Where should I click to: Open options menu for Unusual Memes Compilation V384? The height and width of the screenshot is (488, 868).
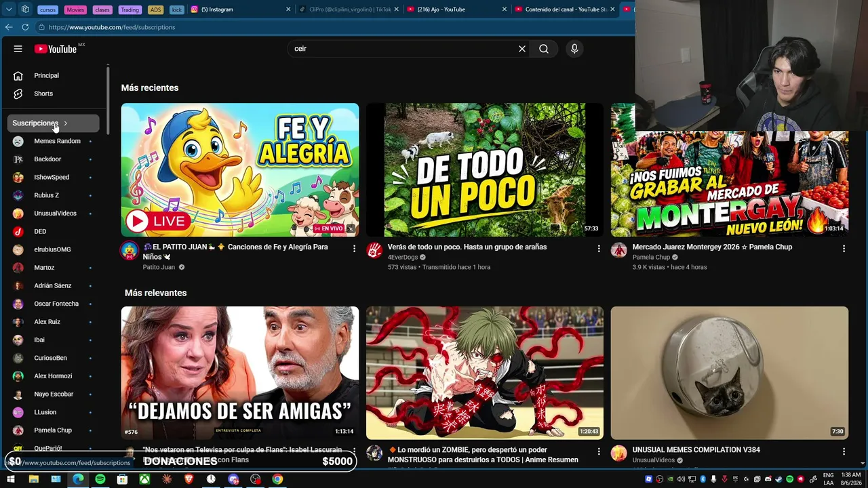coord(844,451)
